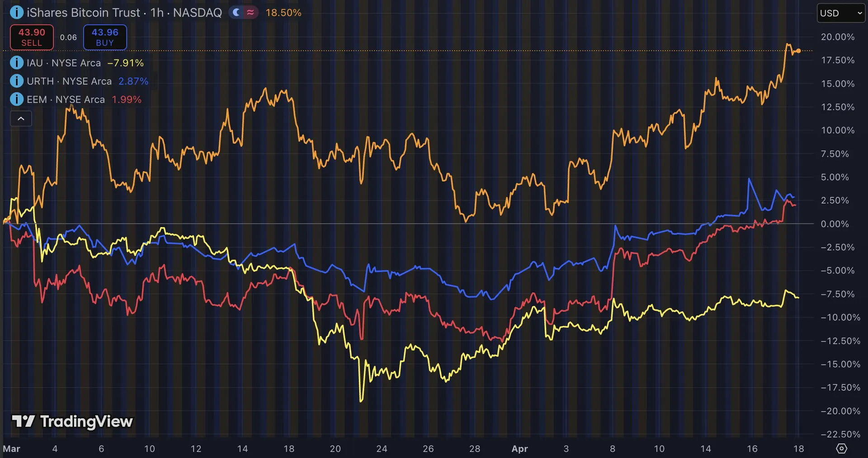The width and height of the screenshot is (868, 458).
Task: Click the orange last-price dot marker
Action: click(799, 51)
